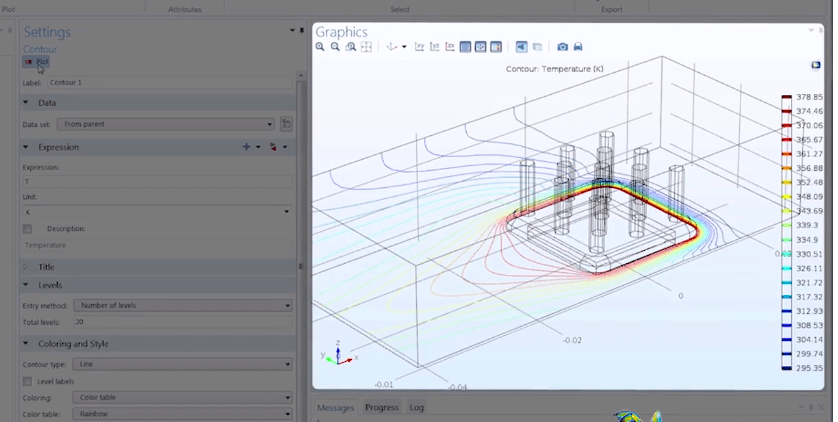Click the rainbow temperature color legend bar
This screenshot has width=838, height=422.
click(x=787, y=232)
